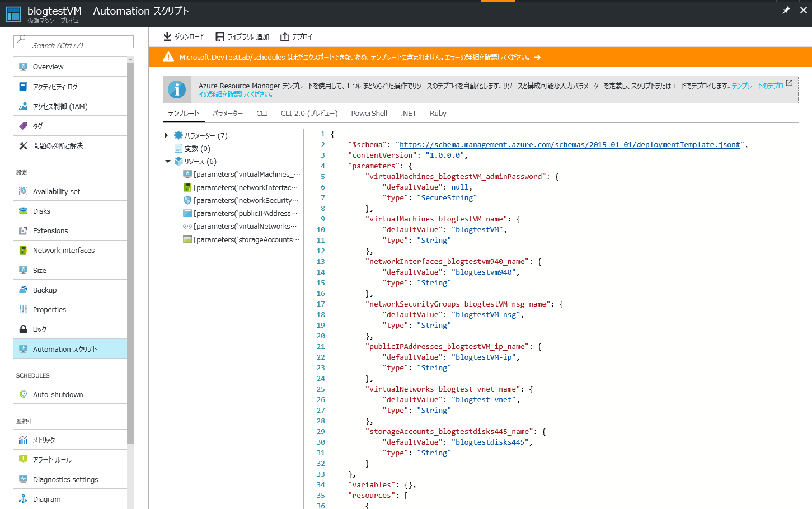Viewport: 812px width, 509px height.
Task: Click the タグ tag icon
Action: click(x=23, y=126)
